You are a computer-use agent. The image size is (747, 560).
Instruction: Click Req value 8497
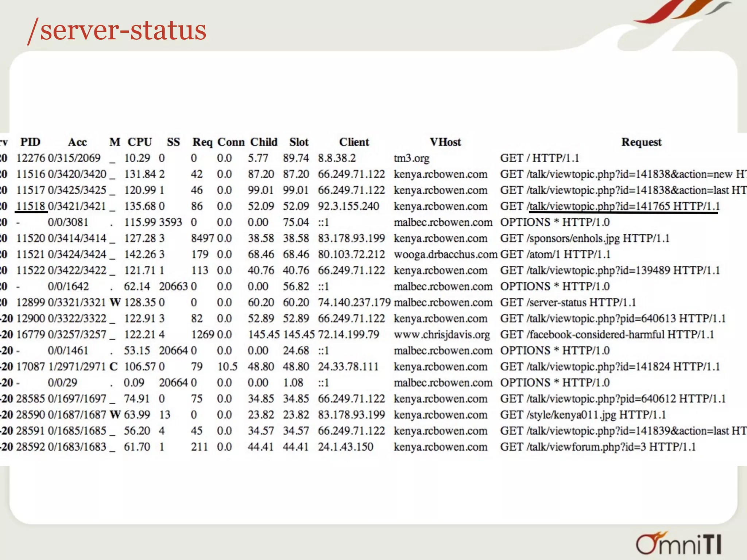[x=202, y=238]
